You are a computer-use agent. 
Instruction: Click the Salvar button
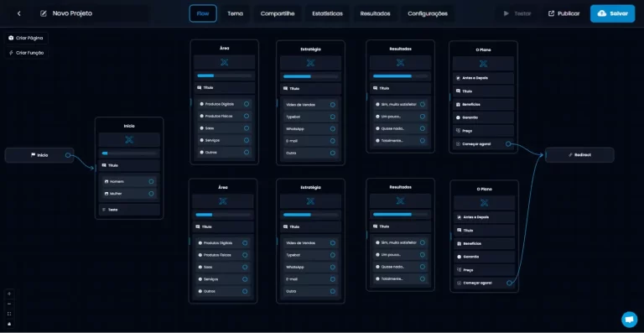point(612,13)
